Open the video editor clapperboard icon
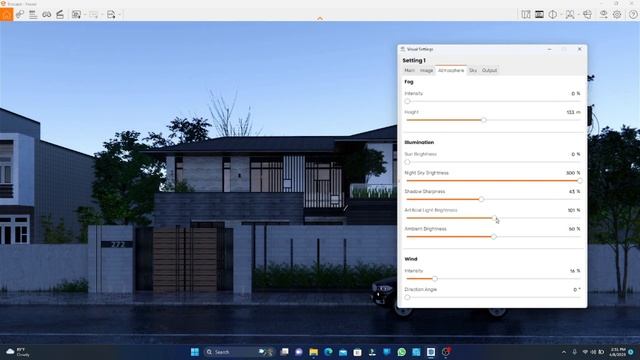 (x=60, y=14)
